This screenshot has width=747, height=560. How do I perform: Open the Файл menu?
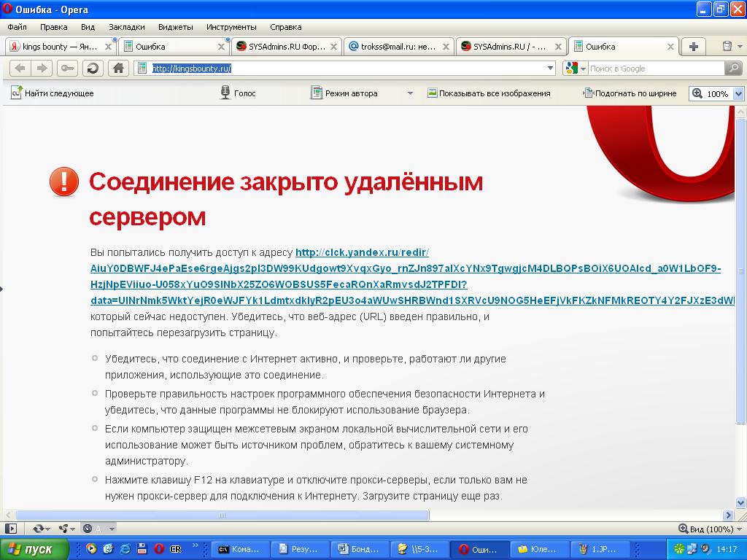coord(18,27)
